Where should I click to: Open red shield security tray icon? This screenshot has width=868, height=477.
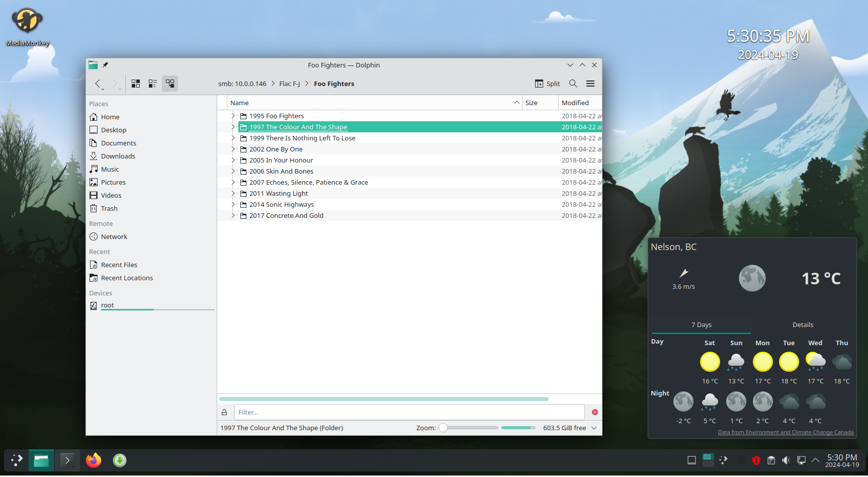(756, 460)
